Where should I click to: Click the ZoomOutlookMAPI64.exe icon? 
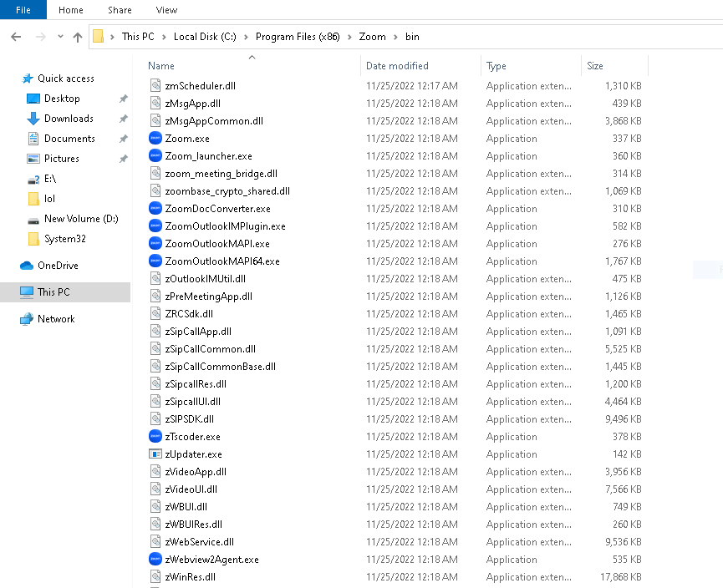click(x=155, y=261)
